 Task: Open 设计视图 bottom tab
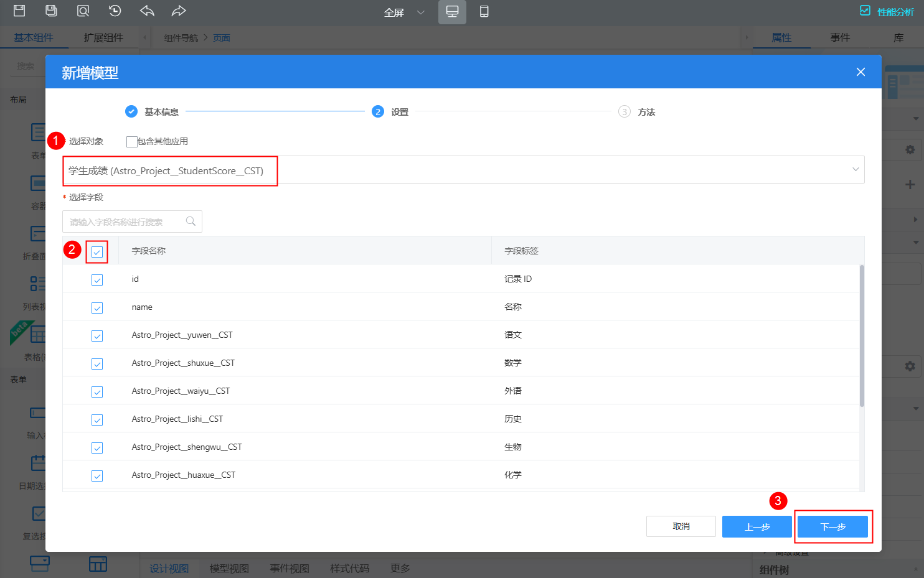coord(169,568)
